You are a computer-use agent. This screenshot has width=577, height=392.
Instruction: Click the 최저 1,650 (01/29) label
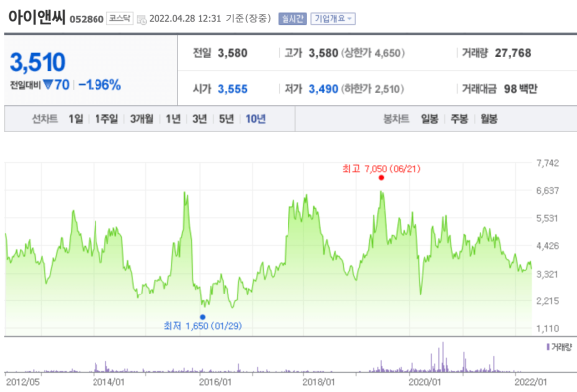(203, 326)
